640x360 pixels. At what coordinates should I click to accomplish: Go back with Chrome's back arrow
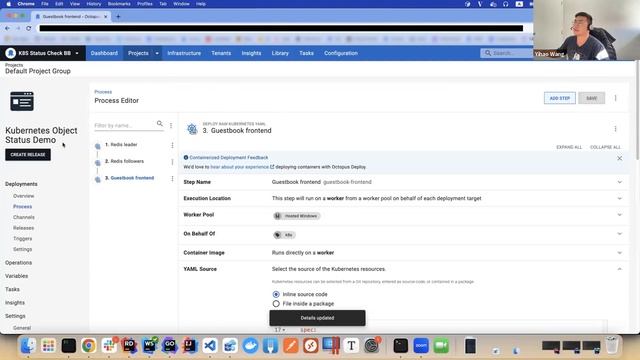click(x=7, y=28)
